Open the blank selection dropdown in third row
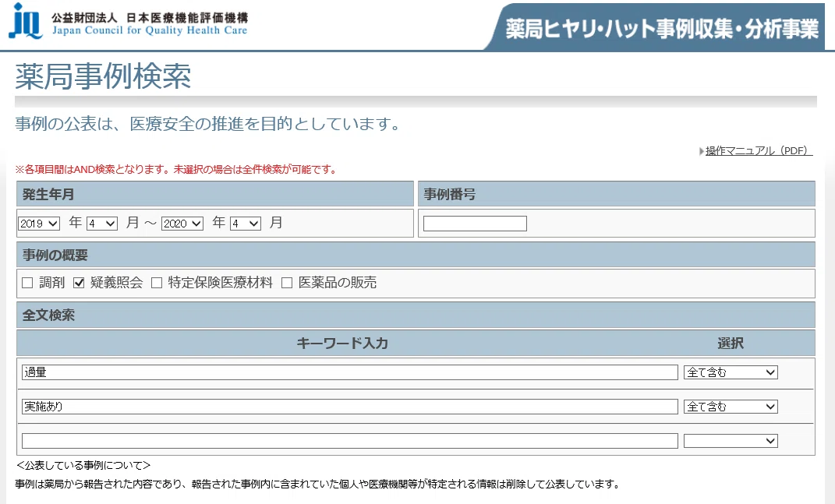 coord(731,441)
